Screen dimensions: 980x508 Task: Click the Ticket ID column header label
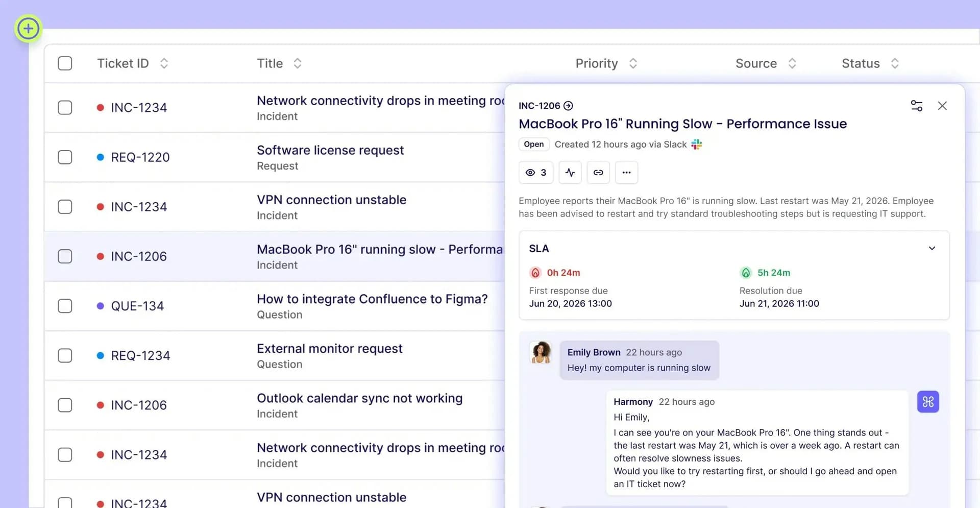pos(123,63)
